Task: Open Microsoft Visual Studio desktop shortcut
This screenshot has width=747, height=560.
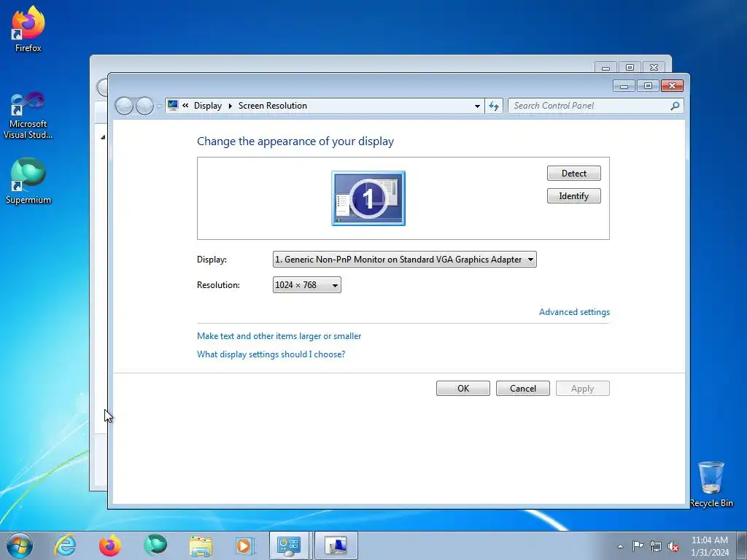Action: [x=28, y=116]
